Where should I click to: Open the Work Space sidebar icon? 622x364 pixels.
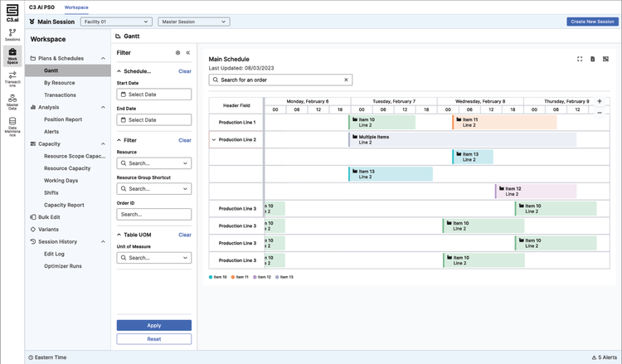pos(12,56)
